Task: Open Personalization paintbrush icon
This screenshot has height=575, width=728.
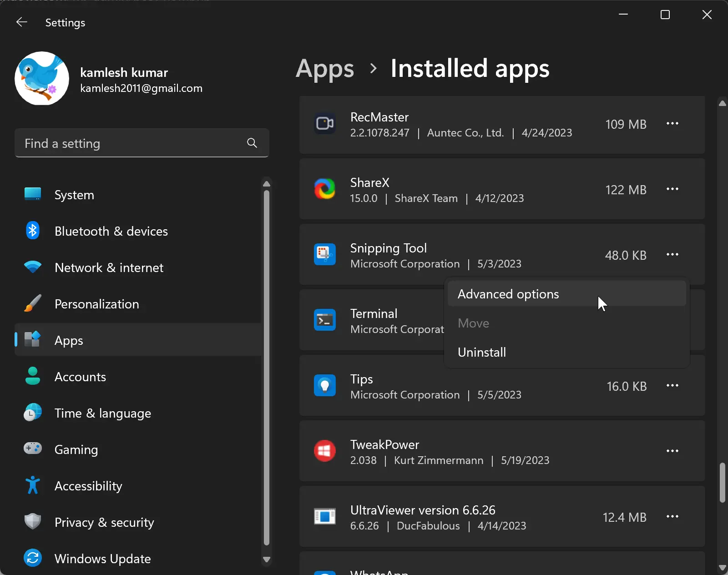Action: click(32, 303)
